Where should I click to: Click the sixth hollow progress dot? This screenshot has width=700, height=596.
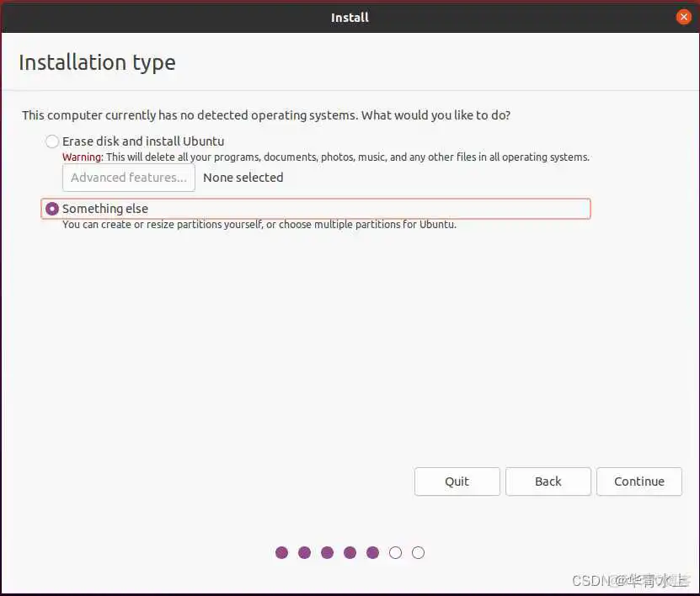(395, 553)
